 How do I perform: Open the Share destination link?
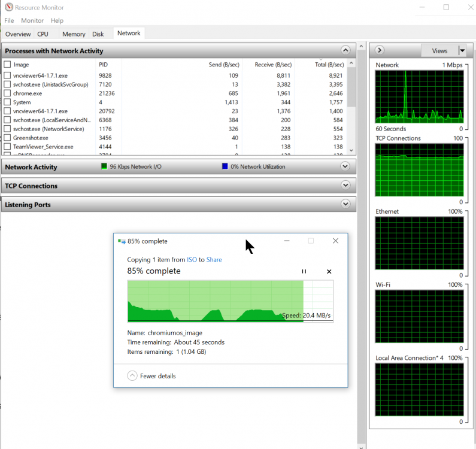(214, 260)
